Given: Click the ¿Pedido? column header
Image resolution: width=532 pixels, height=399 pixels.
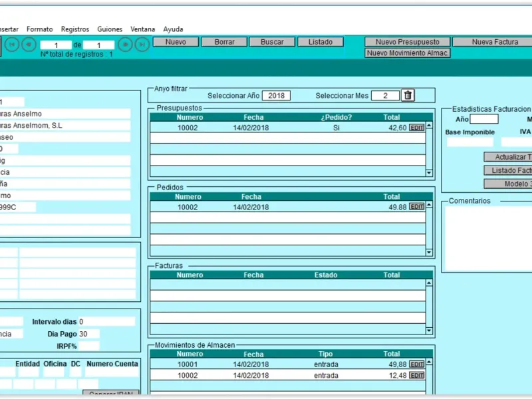Looking at the screenshot, I should (336, 118).
